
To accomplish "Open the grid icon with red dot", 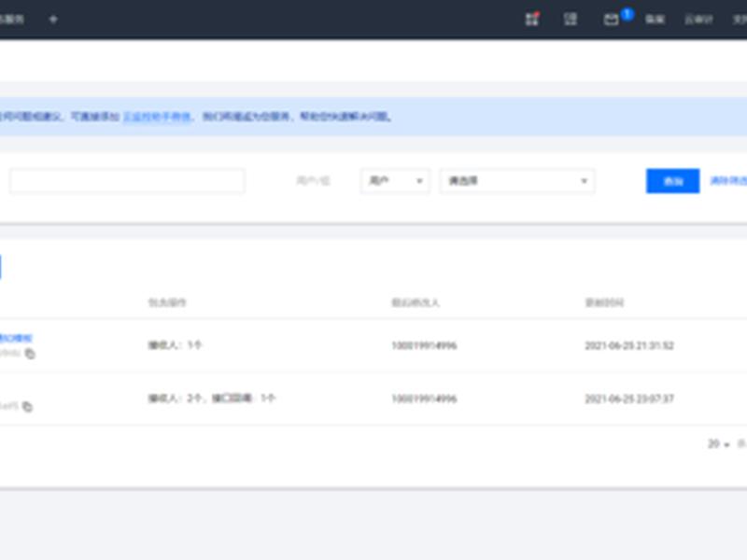I will (532, 19).
